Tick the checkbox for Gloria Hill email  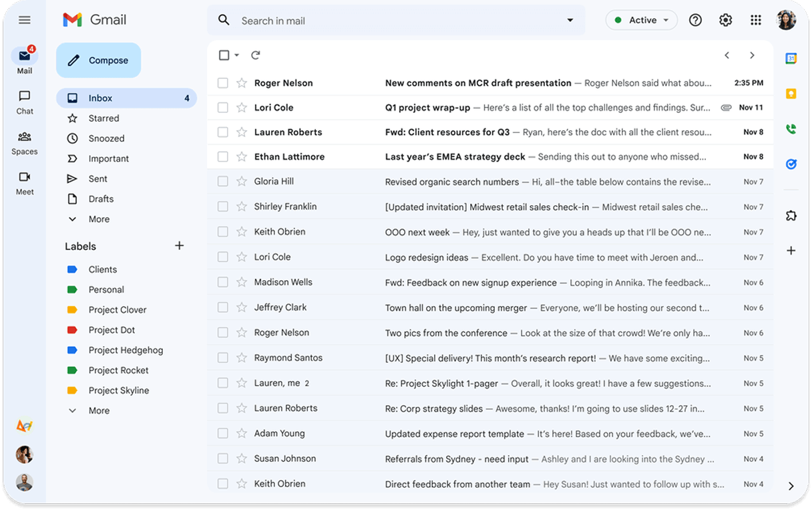click(223, 181)
